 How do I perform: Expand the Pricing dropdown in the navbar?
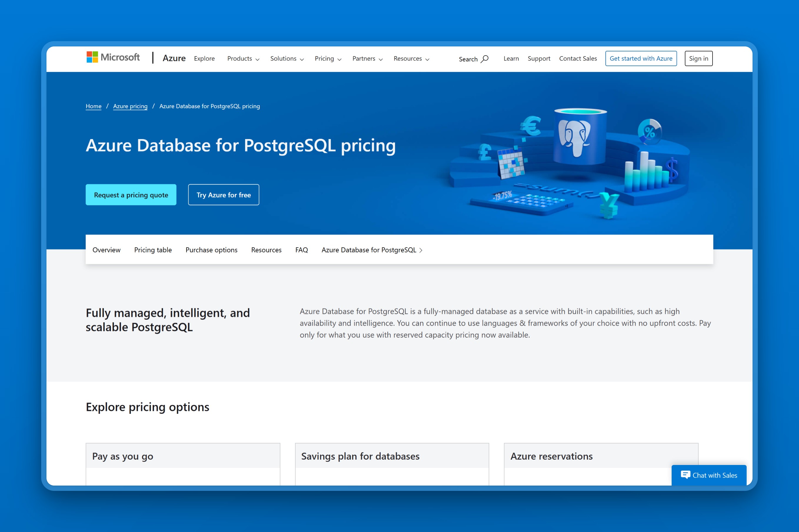[328, 59]
